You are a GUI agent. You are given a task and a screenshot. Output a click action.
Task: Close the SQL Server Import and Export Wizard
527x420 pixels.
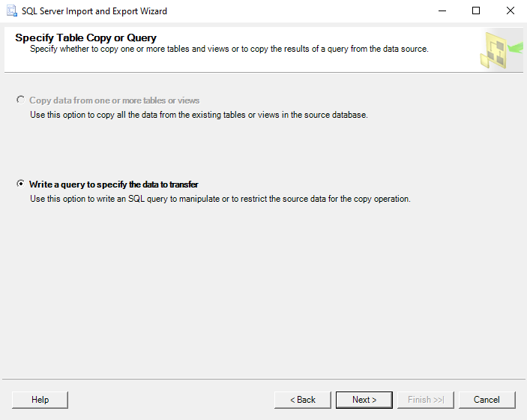click(510, 11)
